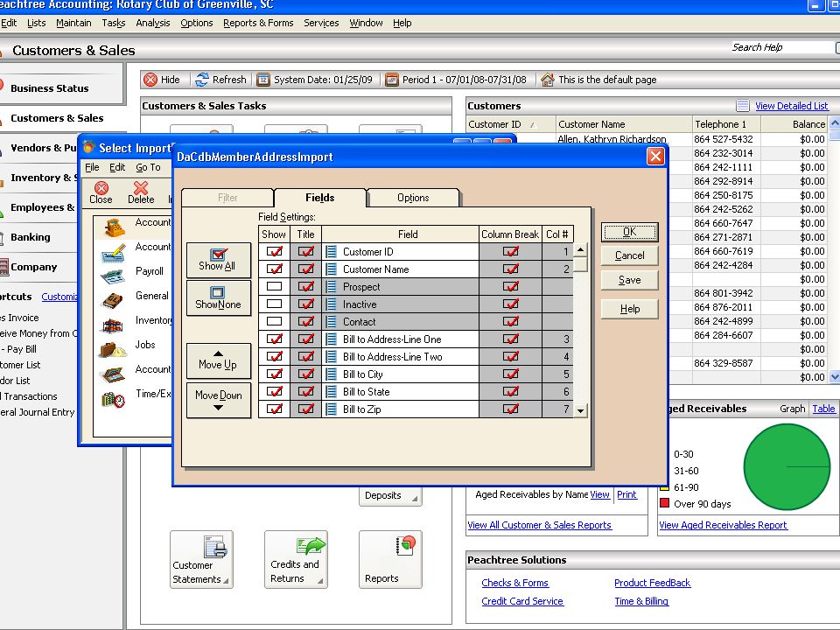
Task: Select the Time/Expense clock icon in import list
Action: 113,399
